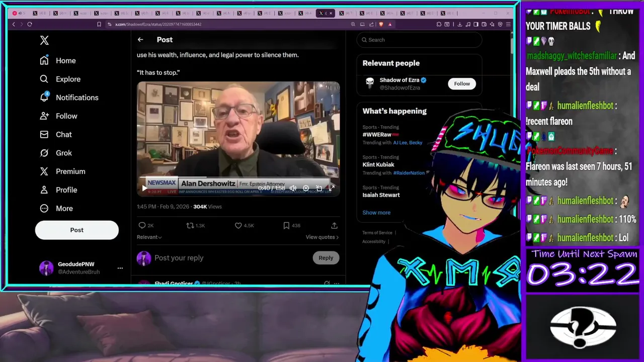Open Notifications in X sidebar

(69, 98)
